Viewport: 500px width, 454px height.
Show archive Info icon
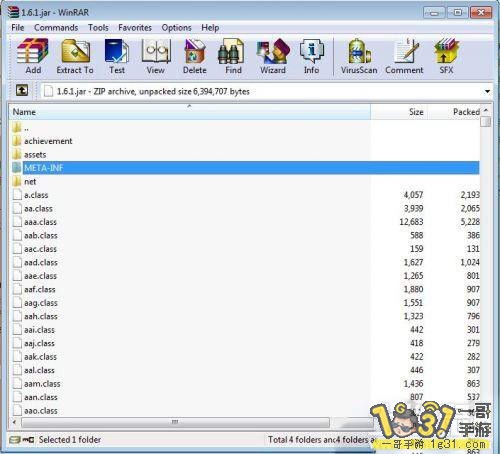pyautogui.click(x=312, y=51)
